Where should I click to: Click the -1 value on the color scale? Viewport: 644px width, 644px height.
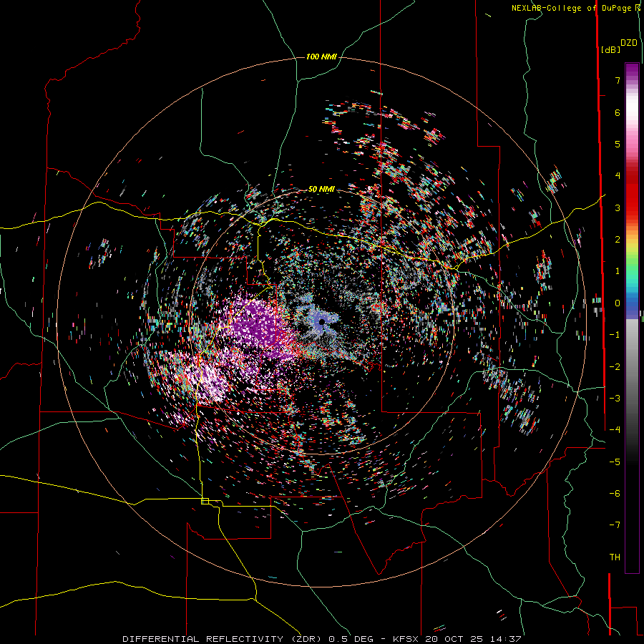pos(615,335)
